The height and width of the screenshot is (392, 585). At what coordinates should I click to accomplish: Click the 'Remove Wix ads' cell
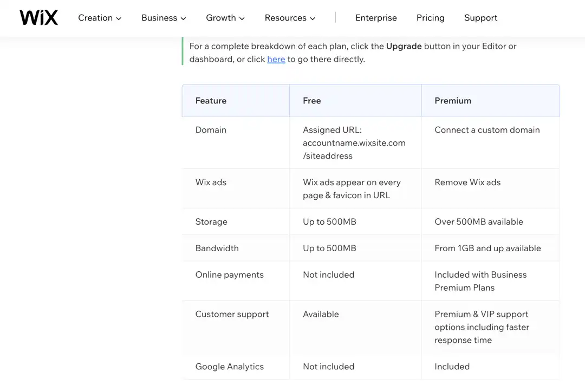tap(491, 189)
